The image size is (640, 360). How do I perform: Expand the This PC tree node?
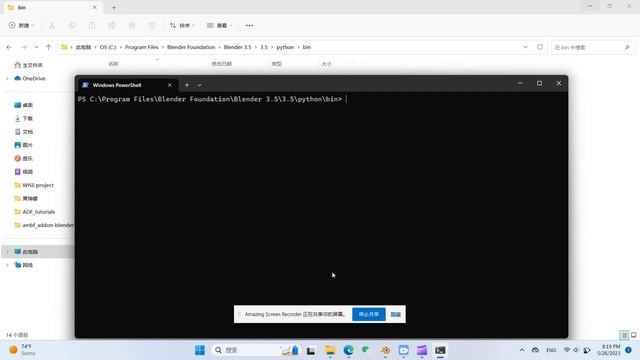point(7,252)
